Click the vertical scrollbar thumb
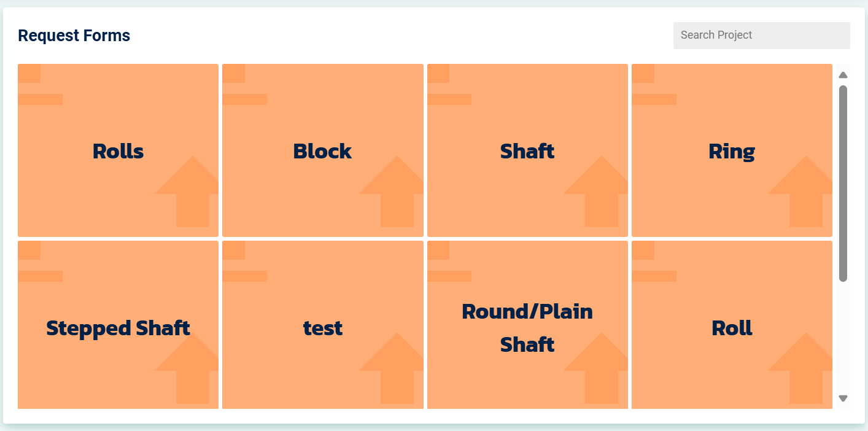Viewport: 868px width, 431px height. [x=843, y=183]
